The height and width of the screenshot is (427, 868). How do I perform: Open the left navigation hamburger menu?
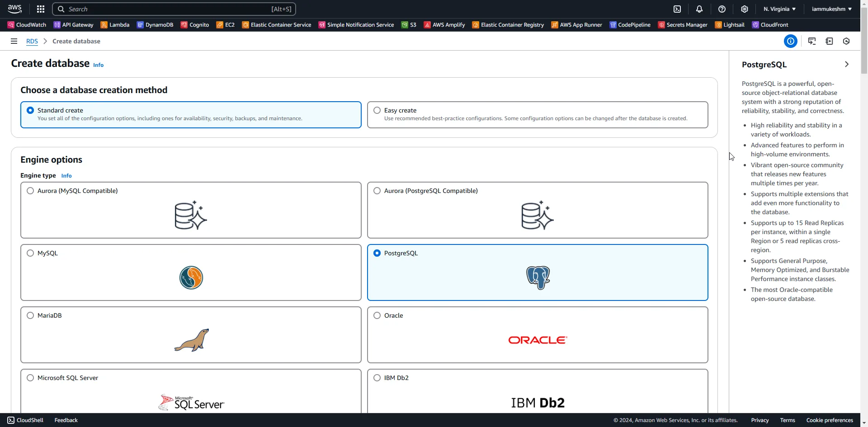click(14, 41)
